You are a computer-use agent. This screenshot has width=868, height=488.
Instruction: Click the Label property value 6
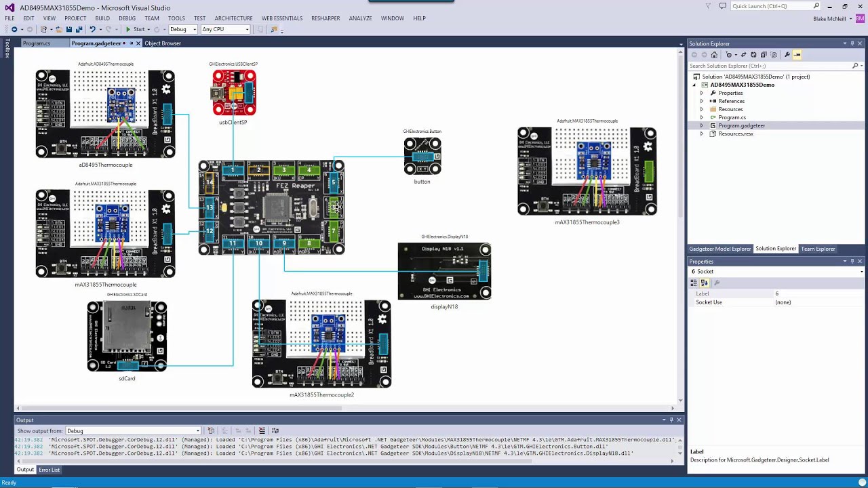[x=820, y=293]
